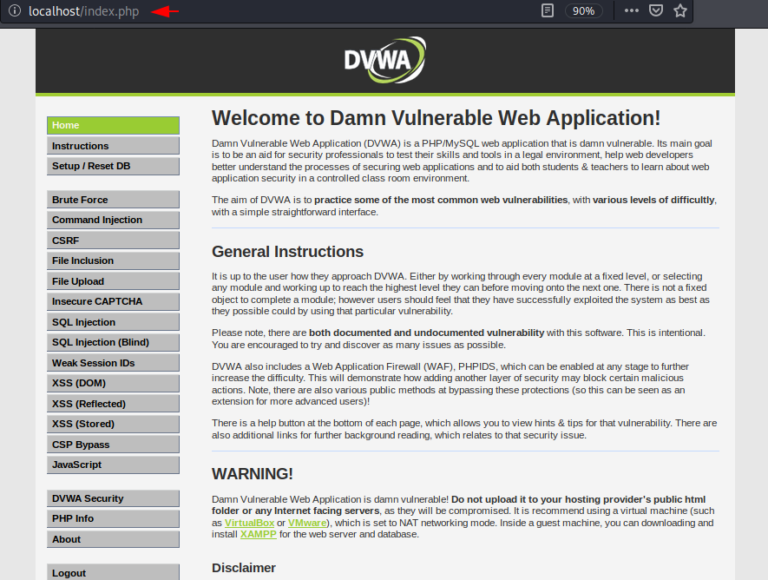Click the Save to Pocket icon
This screenshot has width=768, height=580.
656,11
